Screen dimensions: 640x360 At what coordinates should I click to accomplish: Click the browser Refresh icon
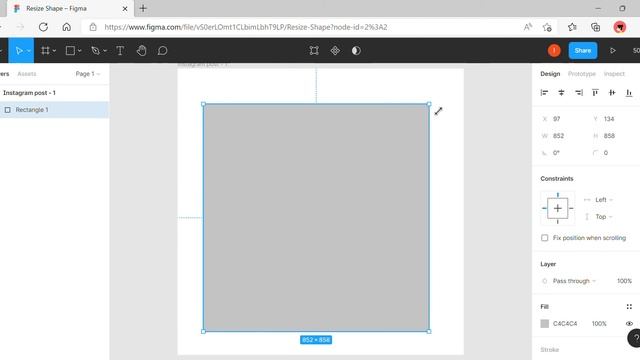[43, 27]
